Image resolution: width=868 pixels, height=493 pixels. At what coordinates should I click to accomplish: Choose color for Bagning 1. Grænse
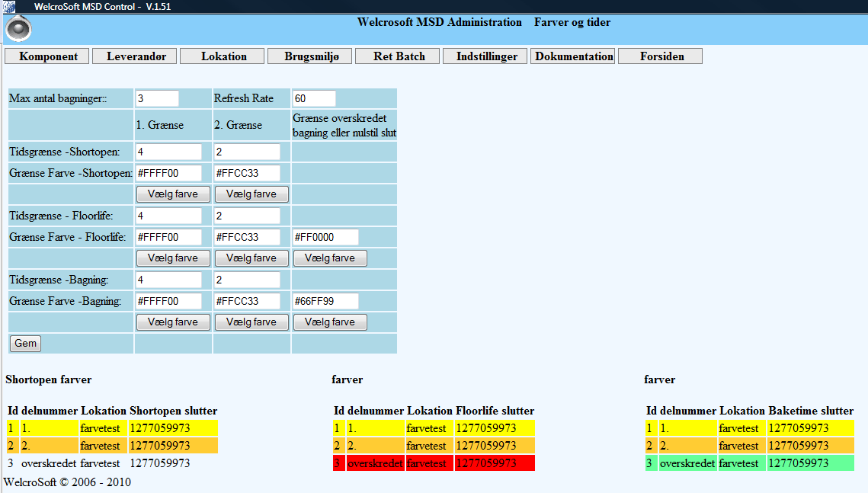pos(173,322)
